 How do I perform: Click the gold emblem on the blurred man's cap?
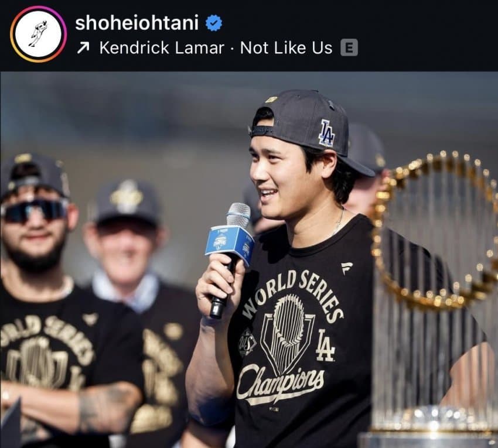[127, 196]
